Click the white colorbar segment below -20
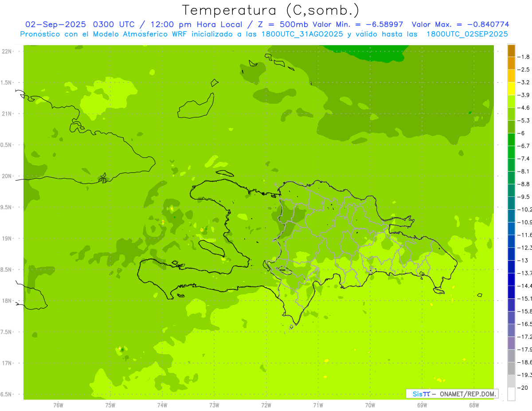 (511, 394)
